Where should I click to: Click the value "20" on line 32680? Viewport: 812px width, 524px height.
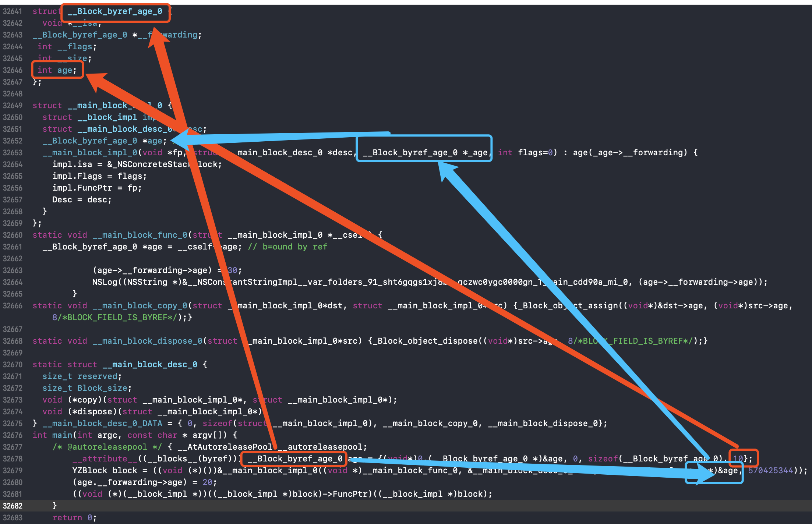[x=207, y=482]
